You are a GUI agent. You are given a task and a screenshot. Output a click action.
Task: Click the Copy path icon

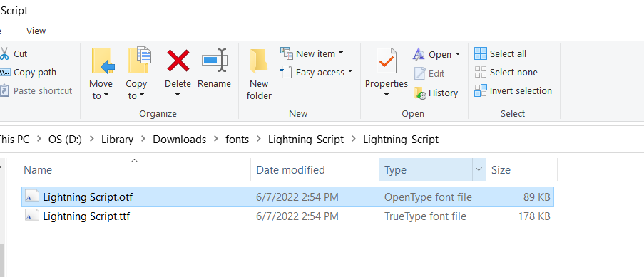pyautogui.click(x=4, y=72)
